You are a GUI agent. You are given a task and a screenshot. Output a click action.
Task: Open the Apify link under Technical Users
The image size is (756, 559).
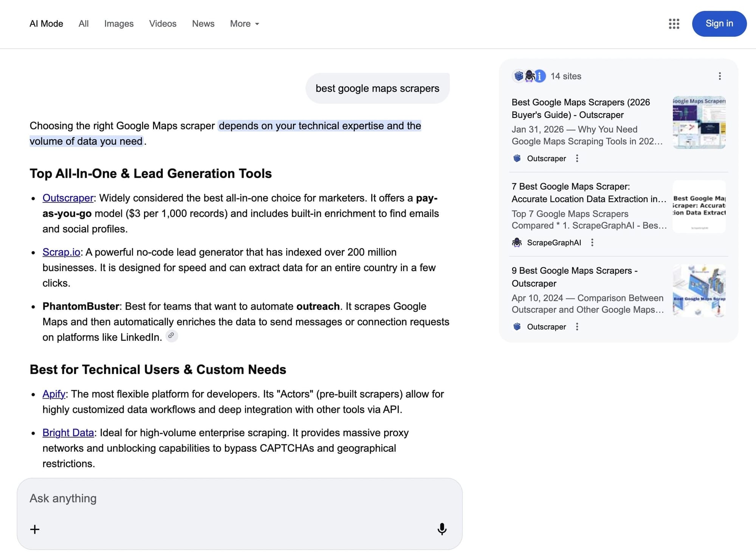pos(53,394)
